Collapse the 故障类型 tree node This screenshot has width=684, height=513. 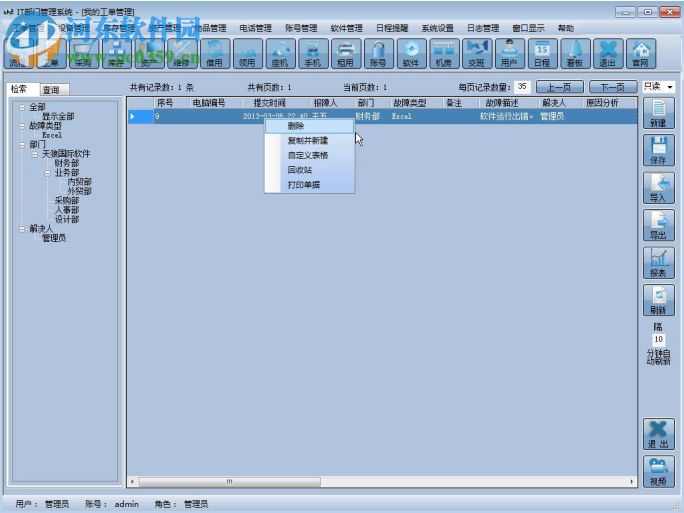point(22,126)
